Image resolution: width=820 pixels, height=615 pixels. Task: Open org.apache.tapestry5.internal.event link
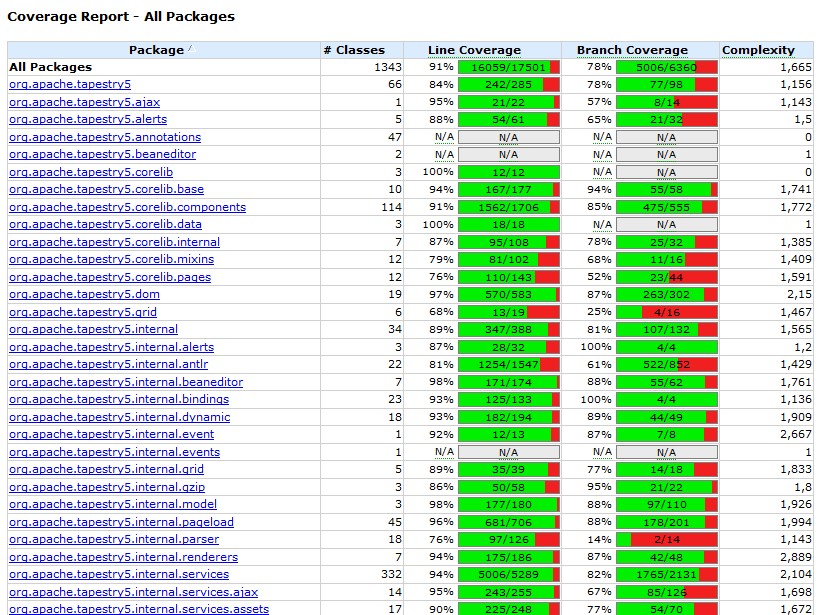tap(111, 435)
